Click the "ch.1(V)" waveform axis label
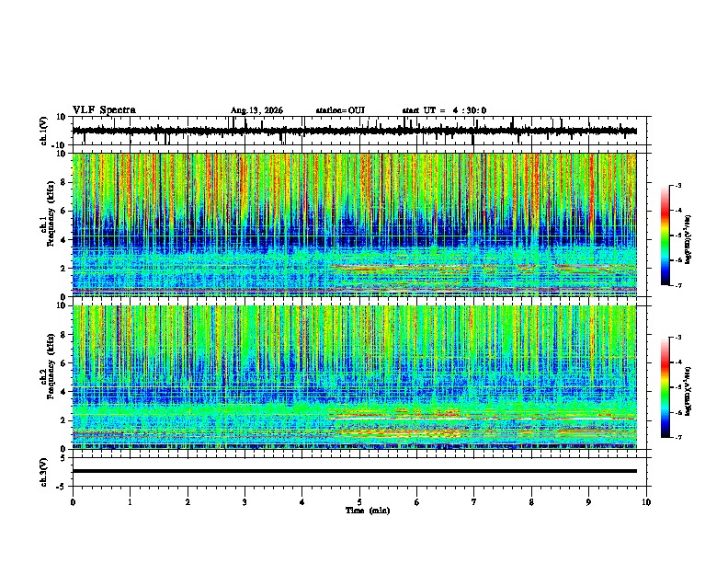Image resolution: width=728 pixels, height=563 pixels. click(44, 131)
